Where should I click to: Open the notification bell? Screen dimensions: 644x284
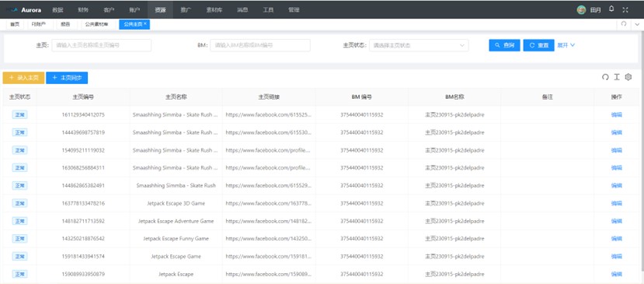[611, 9]
